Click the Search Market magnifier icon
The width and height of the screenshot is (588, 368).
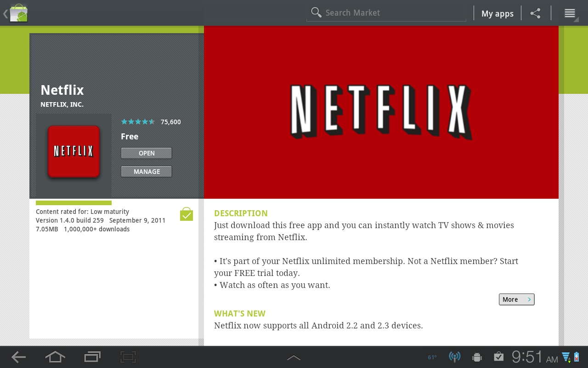point(316,12)
